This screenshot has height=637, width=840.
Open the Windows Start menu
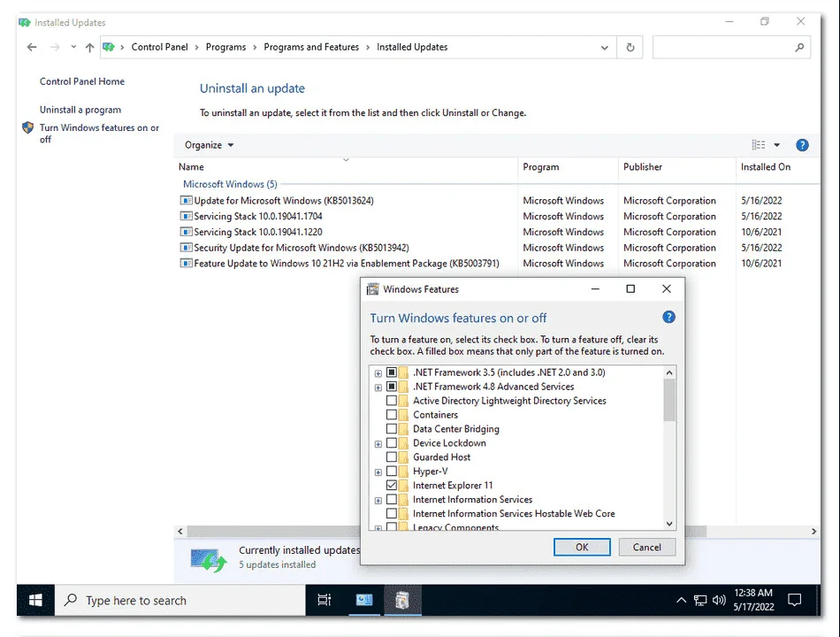click(35, 600)
